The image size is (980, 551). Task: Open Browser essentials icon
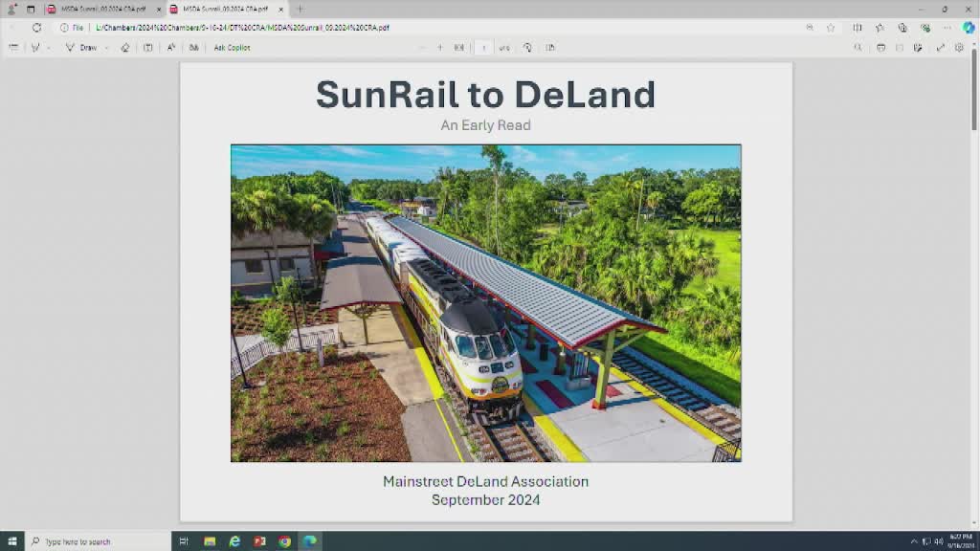tap(925, 28)
